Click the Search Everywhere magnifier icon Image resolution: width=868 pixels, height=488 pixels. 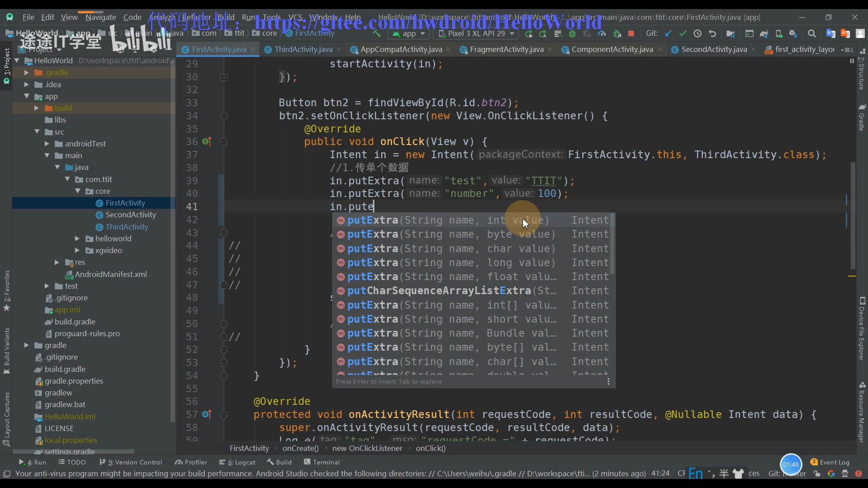(x=812, y=33)
